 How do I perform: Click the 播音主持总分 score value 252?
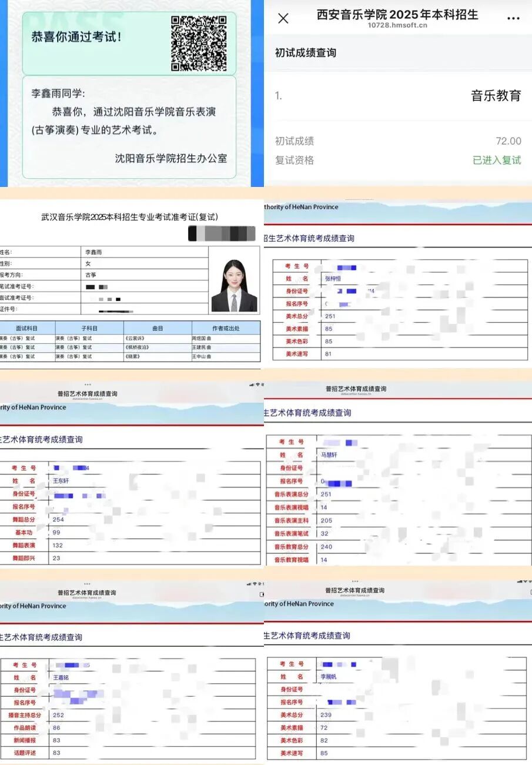(58, 715)
